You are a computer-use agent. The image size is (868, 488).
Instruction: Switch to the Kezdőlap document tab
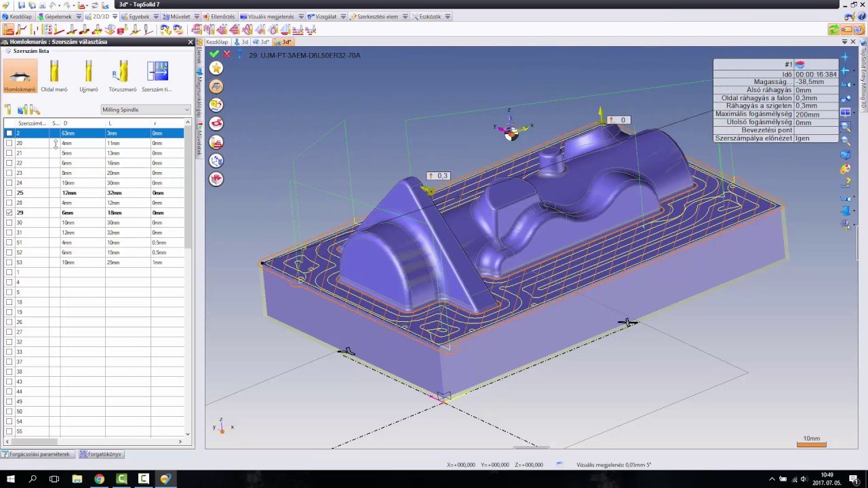(216, 41)
